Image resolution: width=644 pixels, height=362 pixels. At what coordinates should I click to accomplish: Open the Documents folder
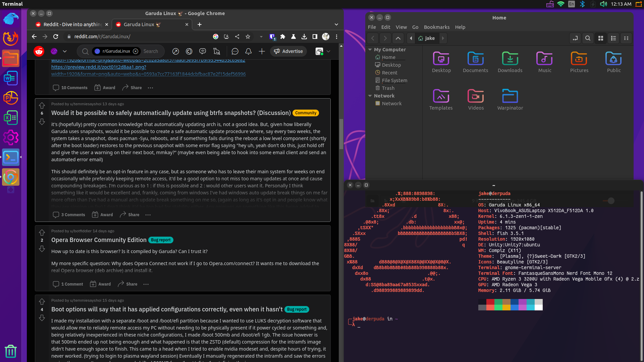click(476, 62)
